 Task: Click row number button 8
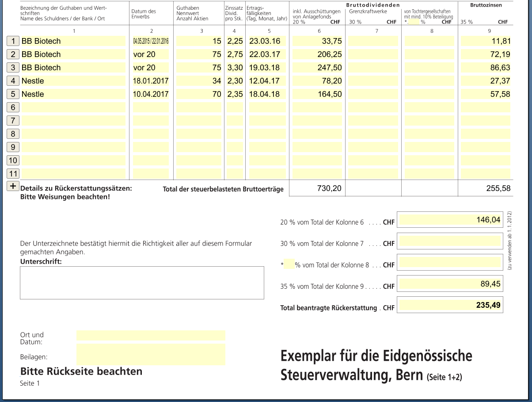click(x=13, y=134)
